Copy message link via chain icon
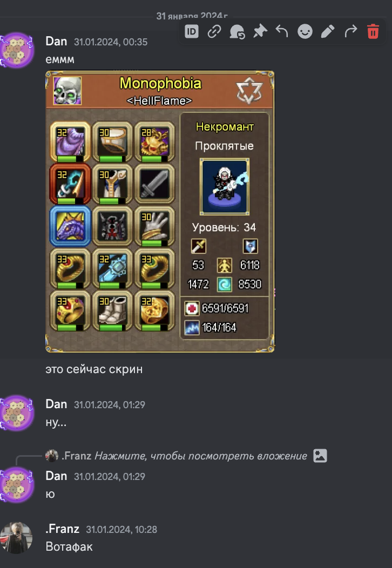392x568 pixels. click(214, 31)
